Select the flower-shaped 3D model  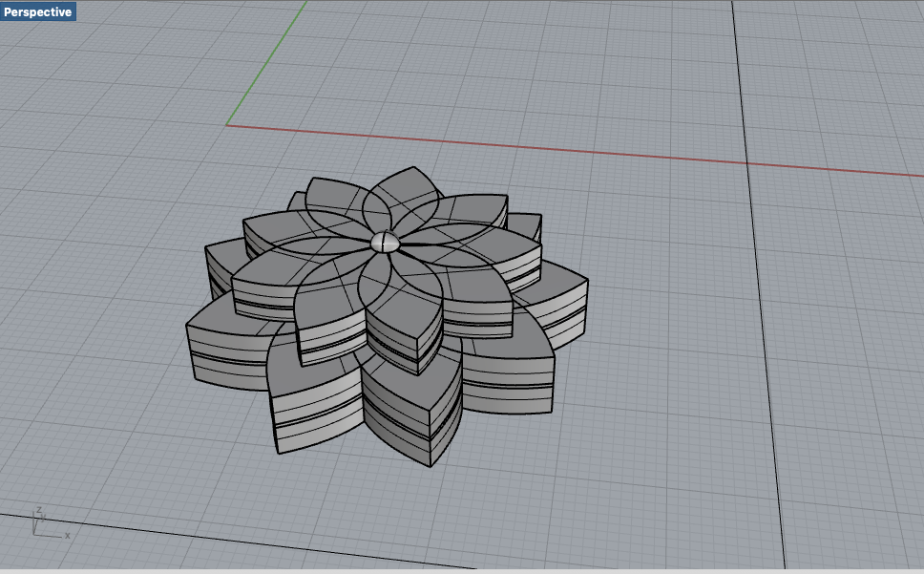click(x=388, y=316)
